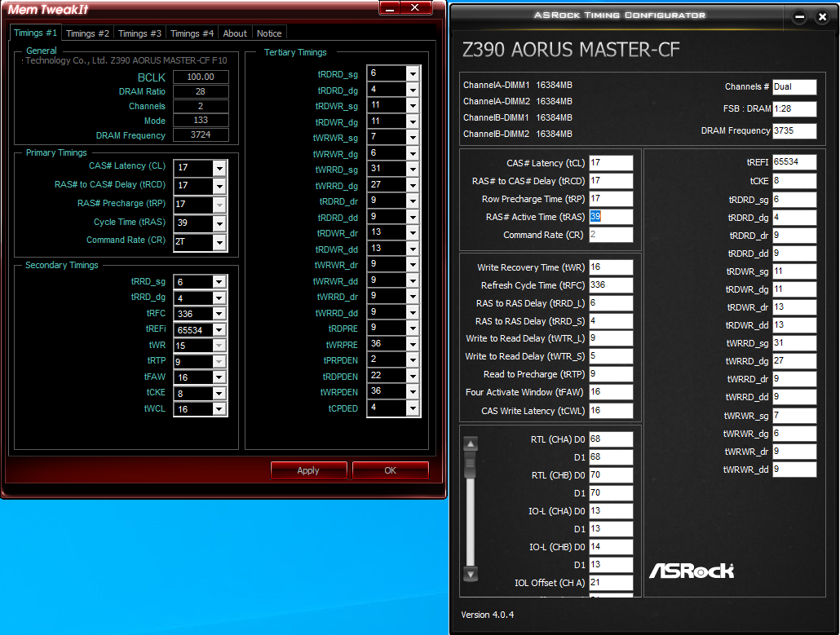840x635 pixels.
Task: Open the tWRWR_sg dropdown showing 7
Action: click(x=413, y=138)
